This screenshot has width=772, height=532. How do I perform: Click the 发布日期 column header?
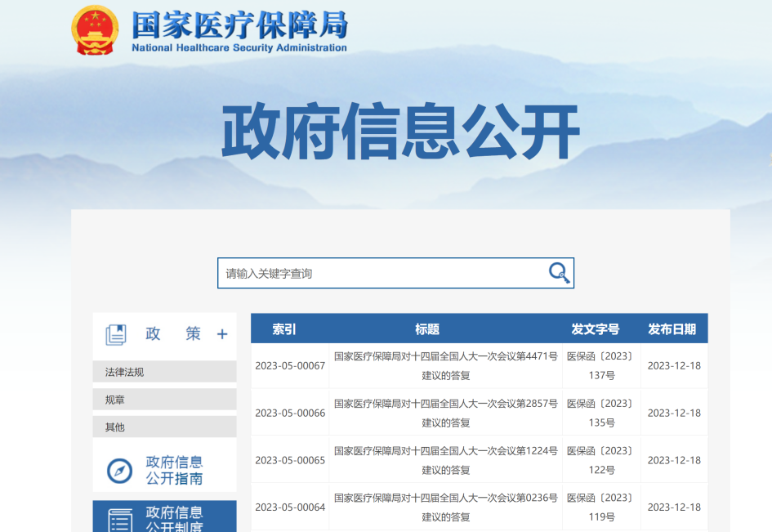tap(672, 329)
